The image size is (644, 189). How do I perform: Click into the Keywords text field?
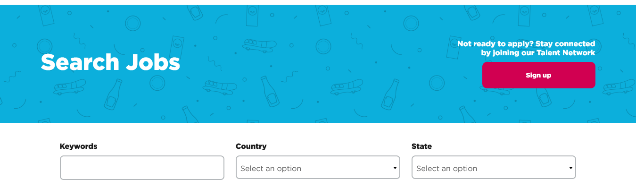tap(141, 168)
